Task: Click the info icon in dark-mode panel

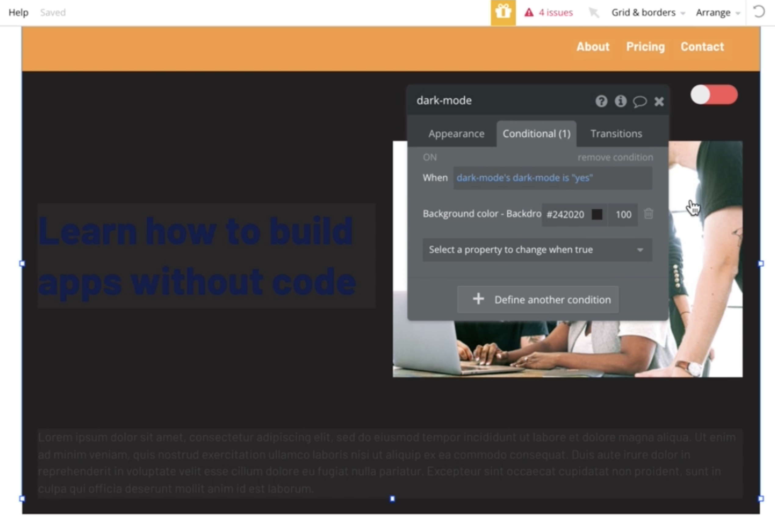Action: [620, 101]
